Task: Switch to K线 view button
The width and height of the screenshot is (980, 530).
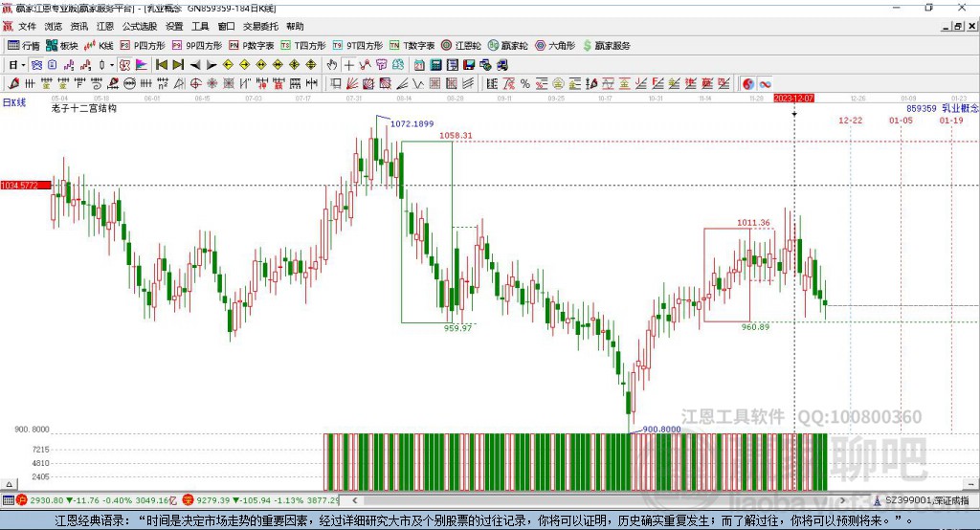Action: click(99, 46)
